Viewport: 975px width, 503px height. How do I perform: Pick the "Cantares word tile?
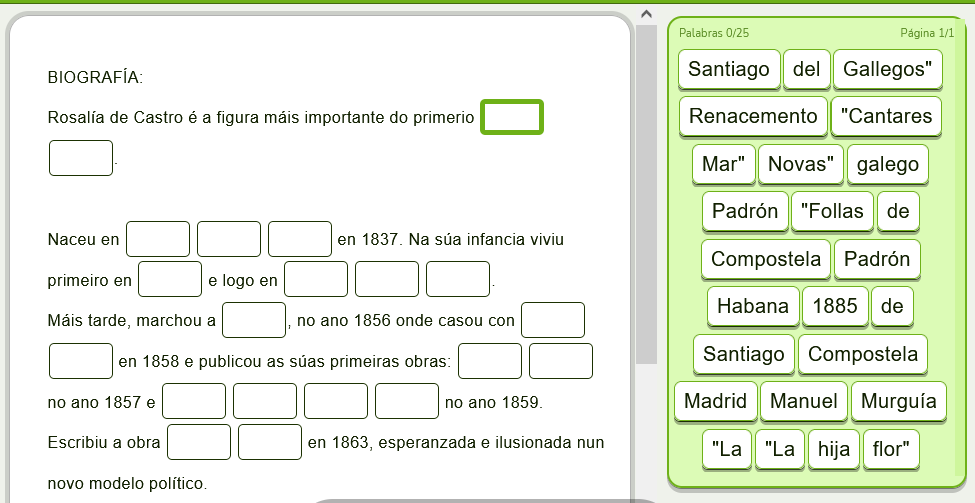point(886,116)
